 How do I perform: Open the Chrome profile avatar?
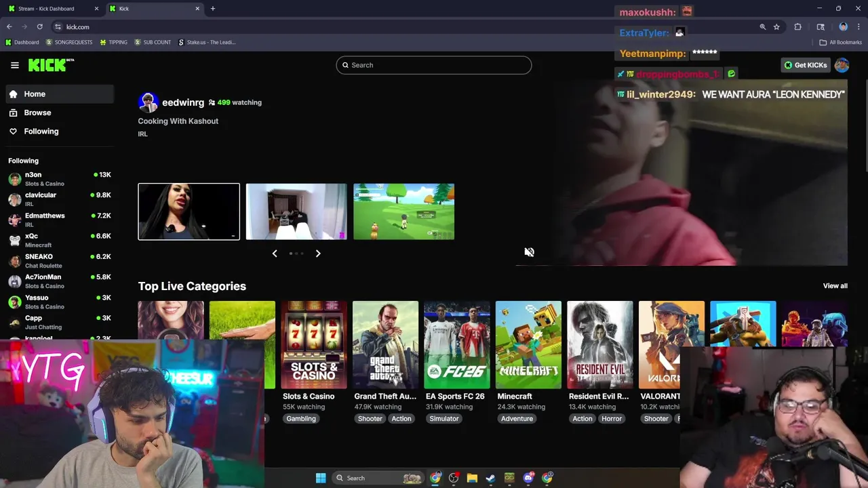point(843,27)
